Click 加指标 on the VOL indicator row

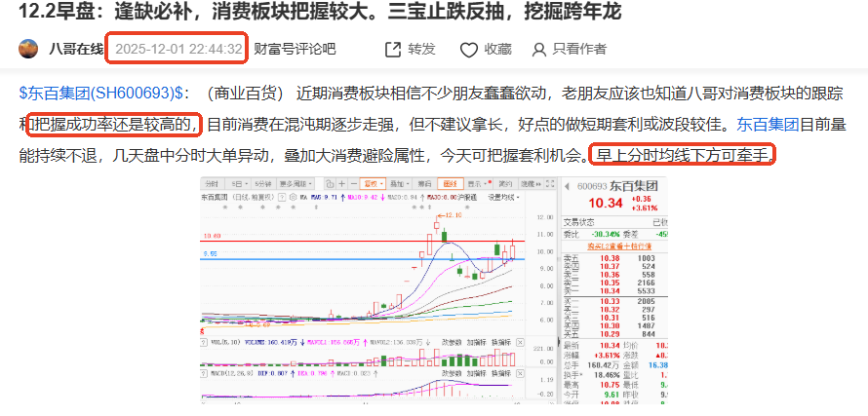pos(477,342)
